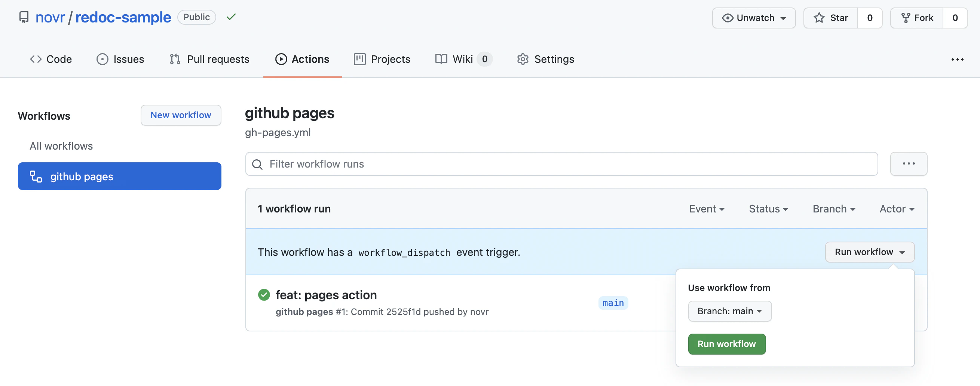The height and width of the screenshot is (386, 980).
Task: Click the green Run workflow button
Action: tap(727, 344)
